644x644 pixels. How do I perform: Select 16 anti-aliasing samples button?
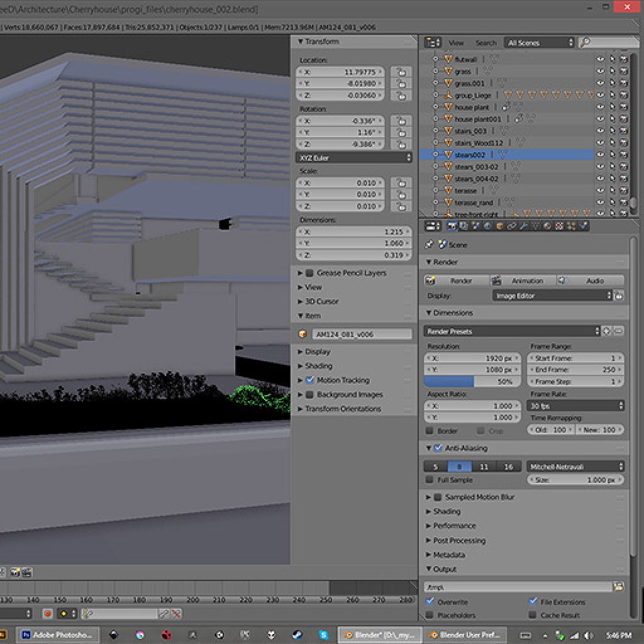coord(508,467)
